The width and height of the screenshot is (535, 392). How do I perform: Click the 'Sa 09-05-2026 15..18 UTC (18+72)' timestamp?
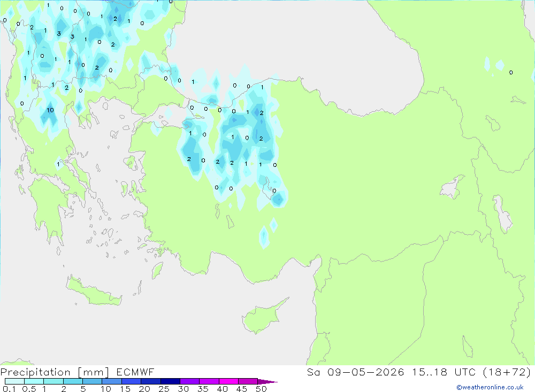pos(419,372)
